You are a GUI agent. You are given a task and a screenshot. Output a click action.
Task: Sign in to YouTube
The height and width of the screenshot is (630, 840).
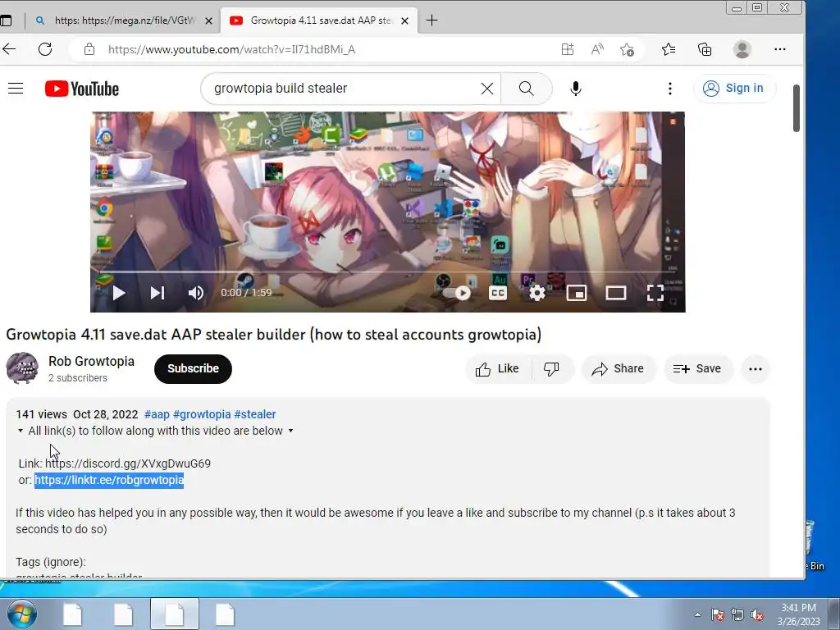click(733, 89)
